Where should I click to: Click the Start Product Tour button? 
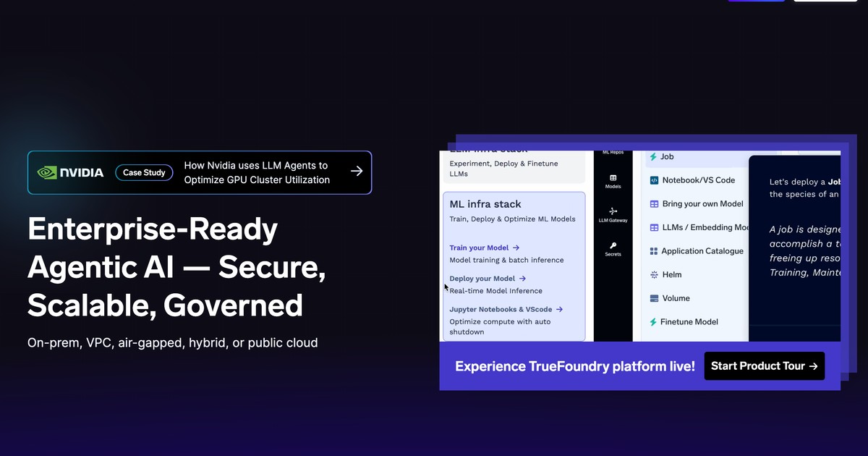765,366
